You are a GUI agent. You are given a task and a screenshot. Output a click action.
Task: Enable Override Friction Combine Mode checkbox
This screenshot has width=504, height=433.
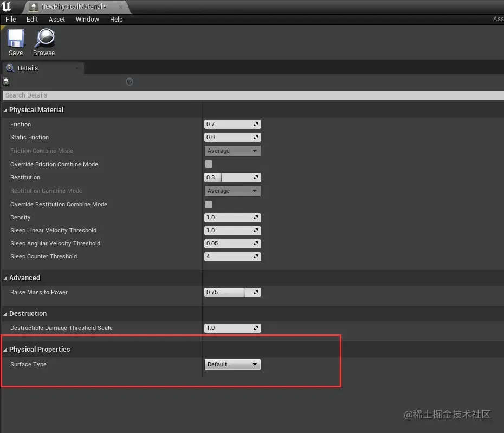[x=209, y=164]
